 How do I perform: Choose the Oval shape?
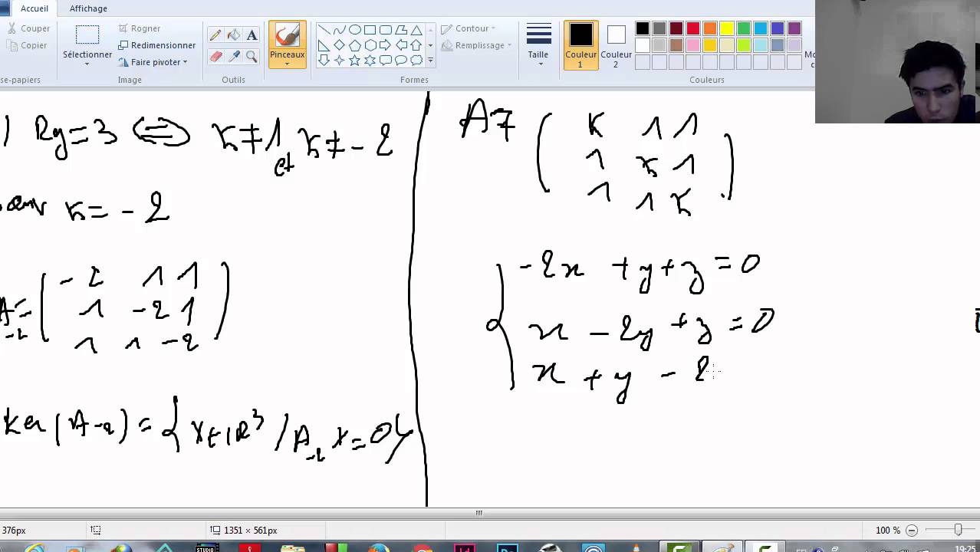(354, 30)
